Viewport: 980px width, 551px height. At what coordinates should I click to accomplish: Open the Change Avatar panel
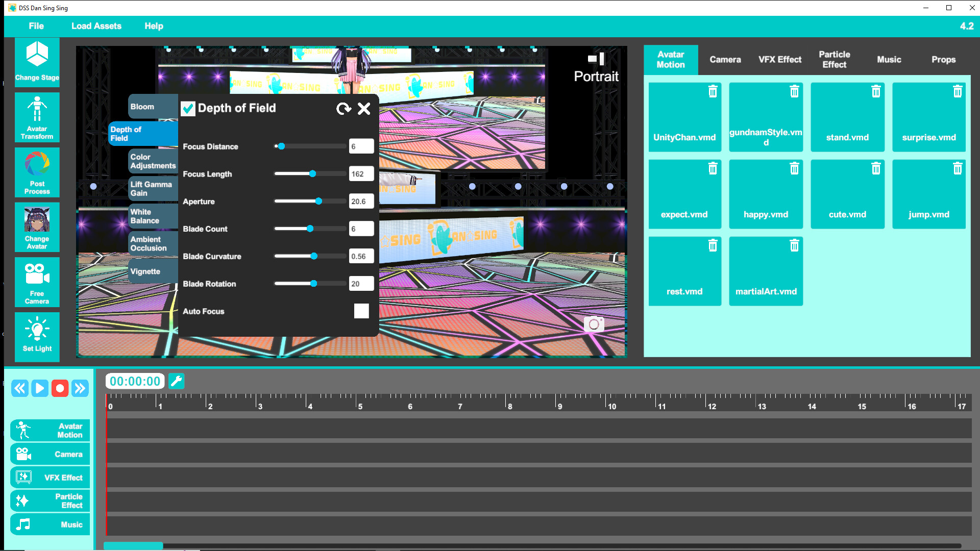[37, 228]
